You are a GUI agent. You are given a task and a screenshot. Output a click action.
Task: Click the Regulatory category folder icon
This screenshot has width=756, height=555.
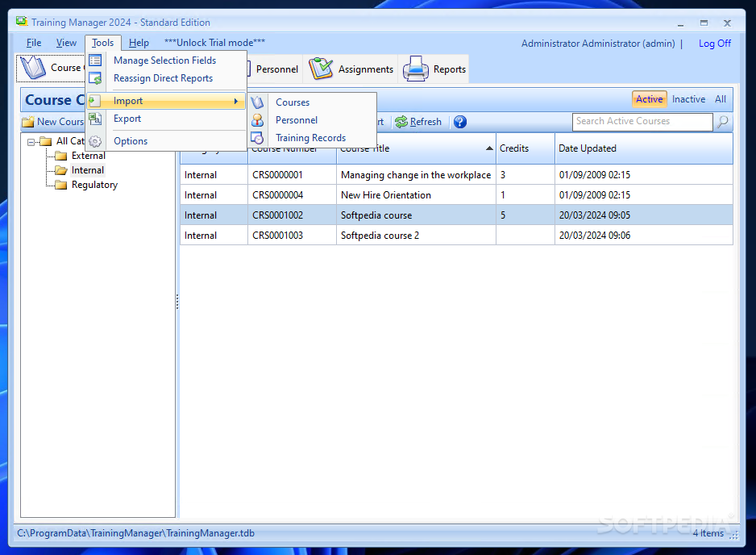(60, 185)
